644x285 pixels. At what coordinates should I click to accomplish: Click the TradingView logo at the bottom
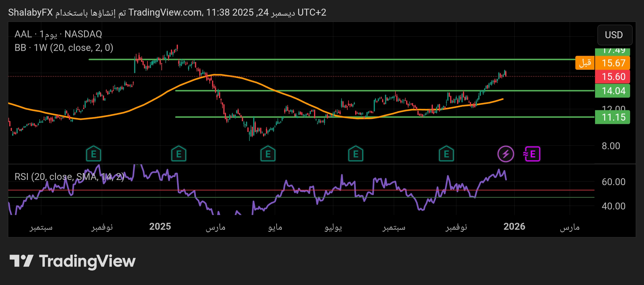(72, 261)
